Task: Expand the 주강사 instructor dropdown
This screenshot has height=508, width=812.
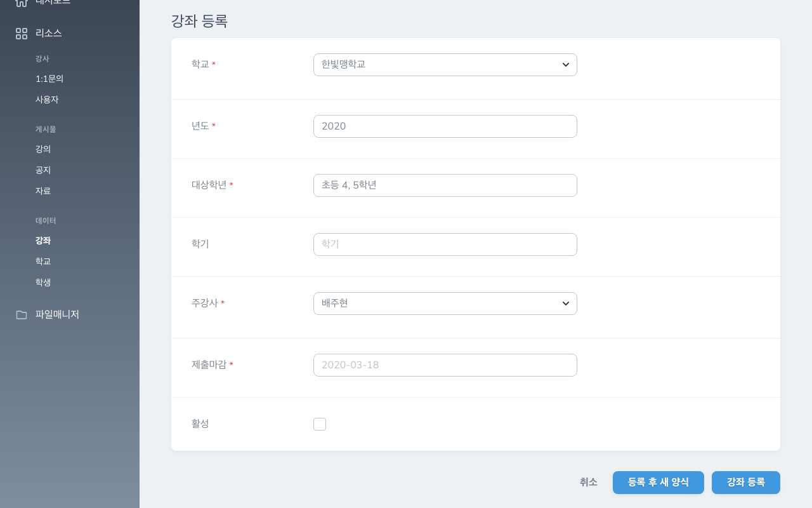Action: pos(445,304)
